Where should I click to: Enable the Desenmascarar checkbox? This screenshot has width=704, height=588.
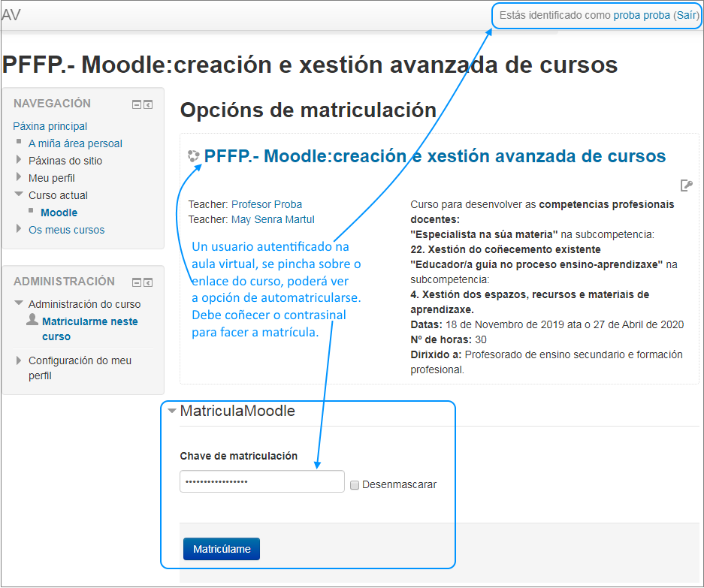[x=355, y=485]
